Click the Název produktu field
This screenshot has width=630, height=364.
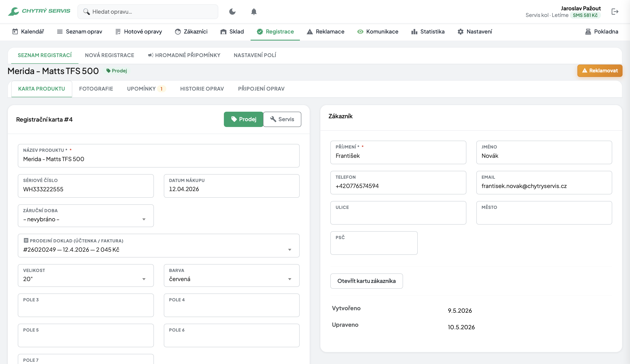[x=159, y=156]
